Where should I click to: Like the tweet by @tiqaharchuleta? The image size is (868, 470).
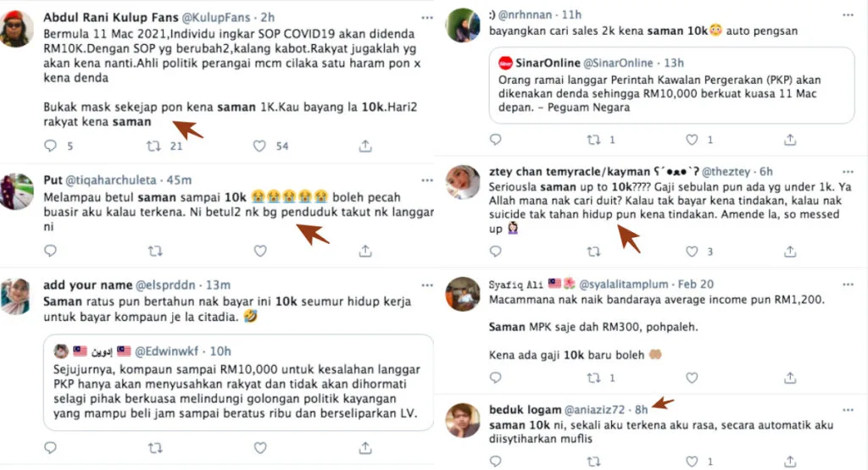tap(260, 251)
